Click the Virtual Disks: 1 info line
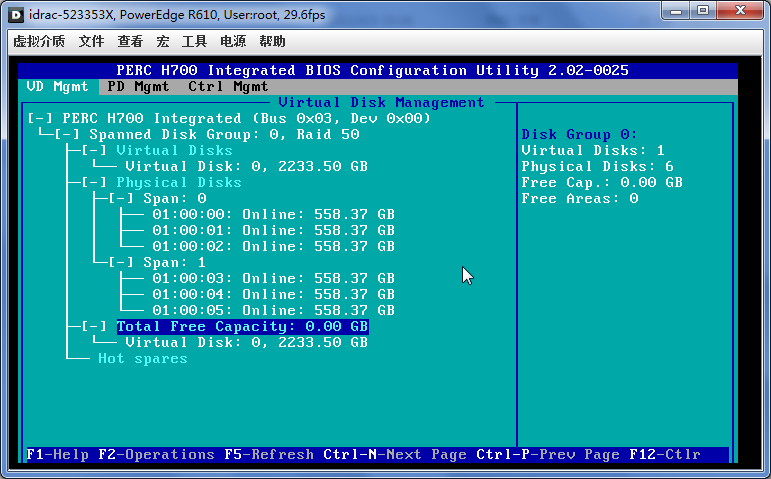 click(593, 150)
